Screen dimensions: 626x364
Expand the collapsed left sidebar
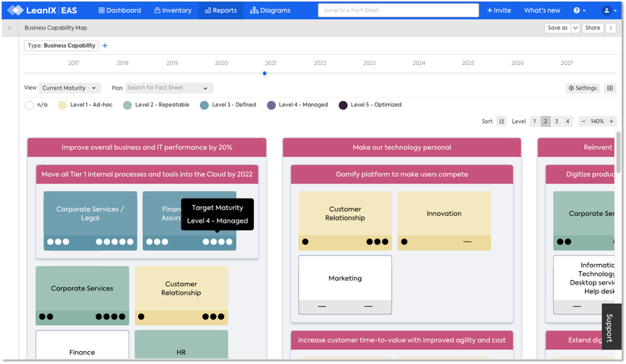pyautogui.click(x=10, y=28)
